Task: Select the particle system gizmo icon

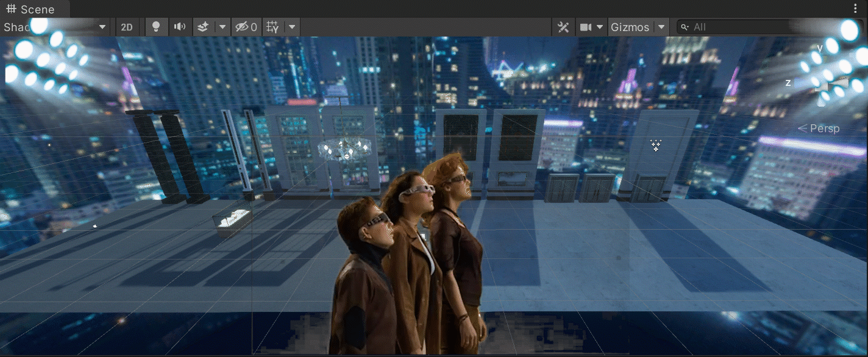Action: pos(656,145)
